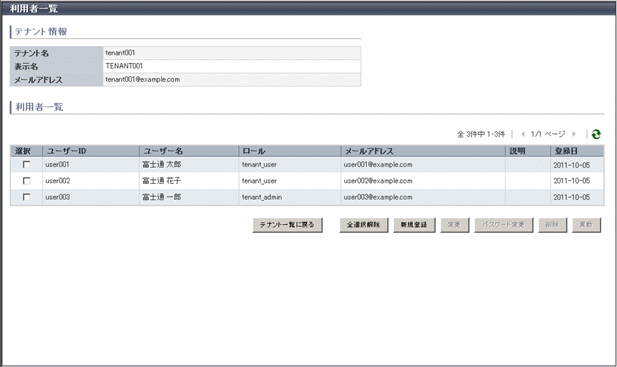Select the user002 row checkbox
The image size is (617, 367).
[26, 181]
